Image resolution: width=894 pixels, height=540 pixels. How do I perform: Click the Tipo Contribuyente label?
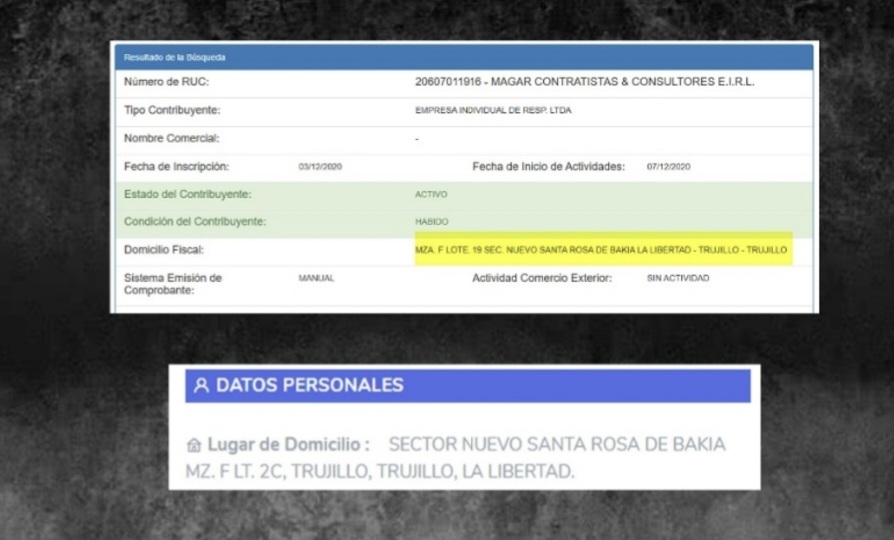click(x=171, y=110)
